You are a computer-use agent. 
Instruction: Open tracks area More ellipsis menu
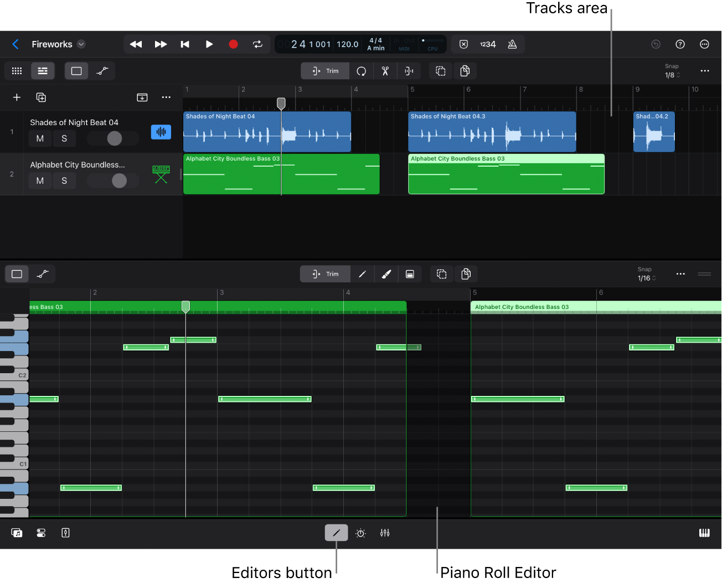(x=704, y=71)
